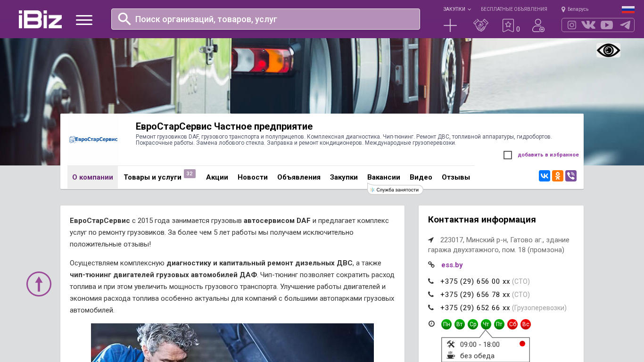
Task: Click the map pin beside Беларусь
Action: tap(563, 9)
